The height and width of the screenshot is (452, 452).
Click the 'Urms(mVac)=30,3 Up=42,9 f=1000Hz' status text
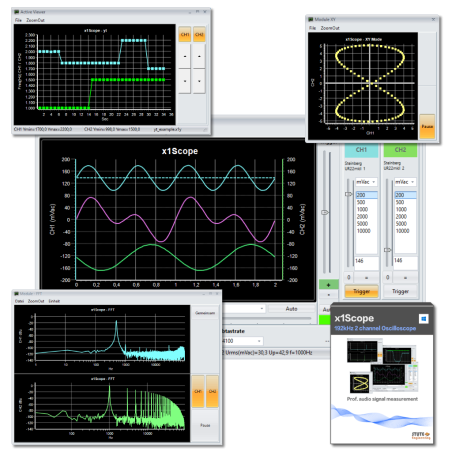pos(269,353)
